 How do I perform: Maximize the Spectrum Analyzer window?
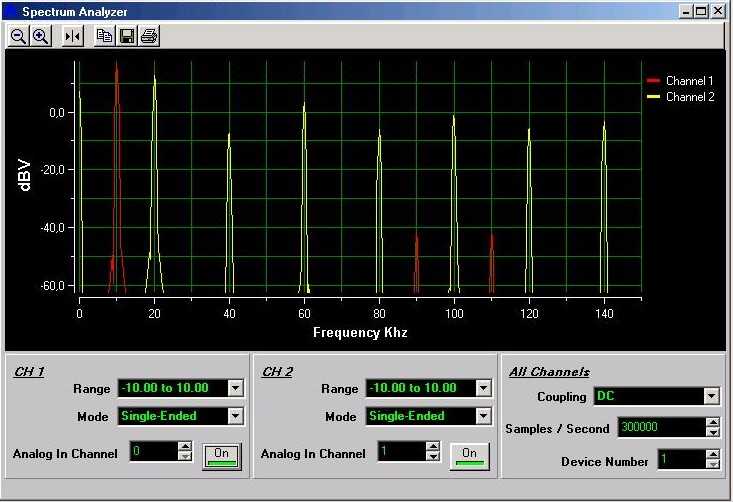tap(701, 11)
